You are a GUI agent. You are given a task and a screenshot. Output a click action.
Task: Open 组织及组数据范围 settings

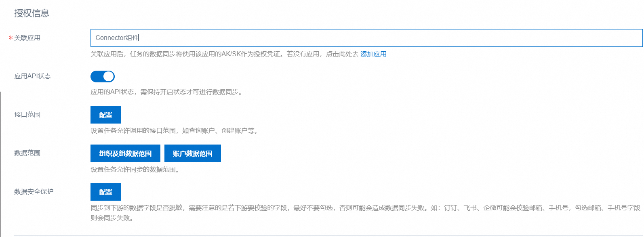(125, 153)
